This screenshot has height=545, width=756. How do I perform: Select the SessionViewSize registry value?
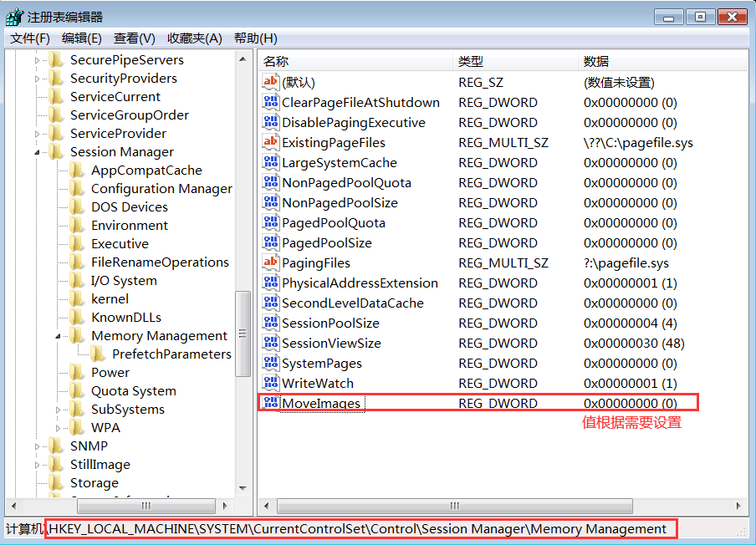coord(331,343)
